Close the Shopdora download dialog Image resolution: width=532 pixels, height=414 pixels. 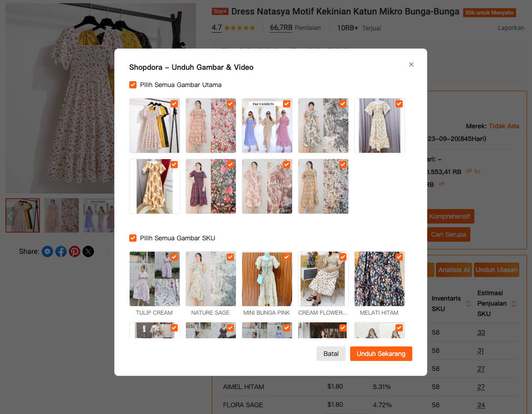411,64
